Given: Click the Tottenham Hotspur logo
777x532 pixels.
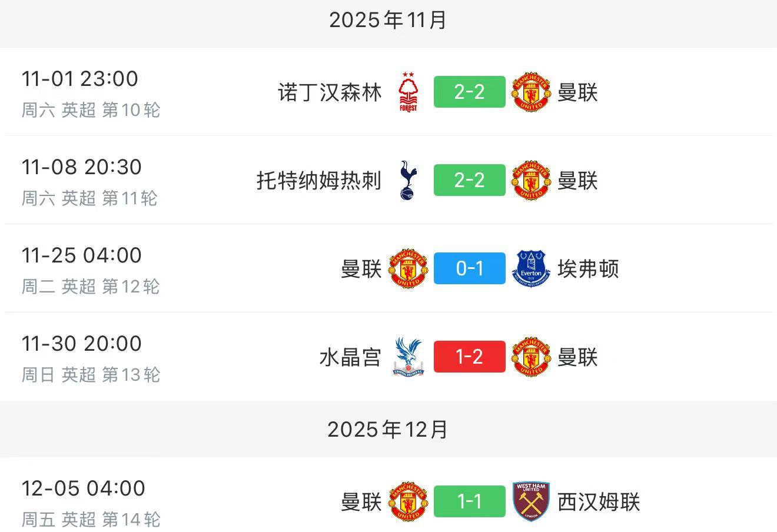Looking at the screenshot, I should (408, 181).
